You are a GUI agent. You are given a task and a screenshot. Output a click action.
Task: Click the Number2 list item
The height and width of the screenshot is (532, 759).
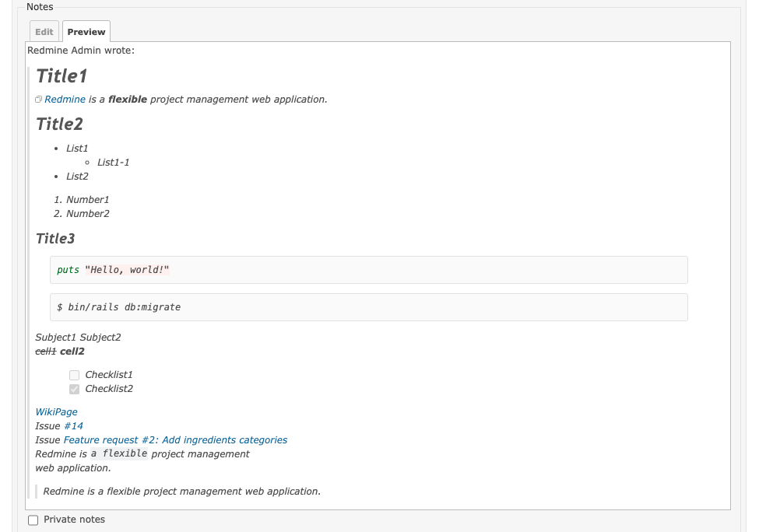[x=88, y=213]
